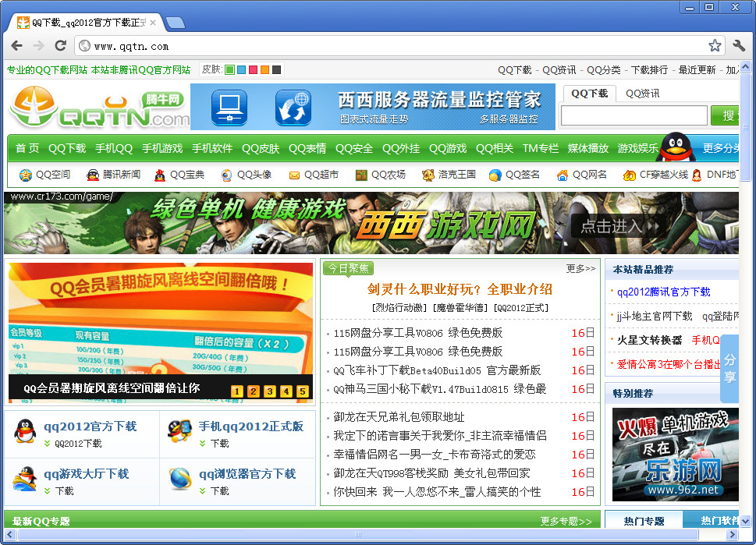Switch to the QQ资讯 search tab
756x545 pixels.
coord(642,94)
